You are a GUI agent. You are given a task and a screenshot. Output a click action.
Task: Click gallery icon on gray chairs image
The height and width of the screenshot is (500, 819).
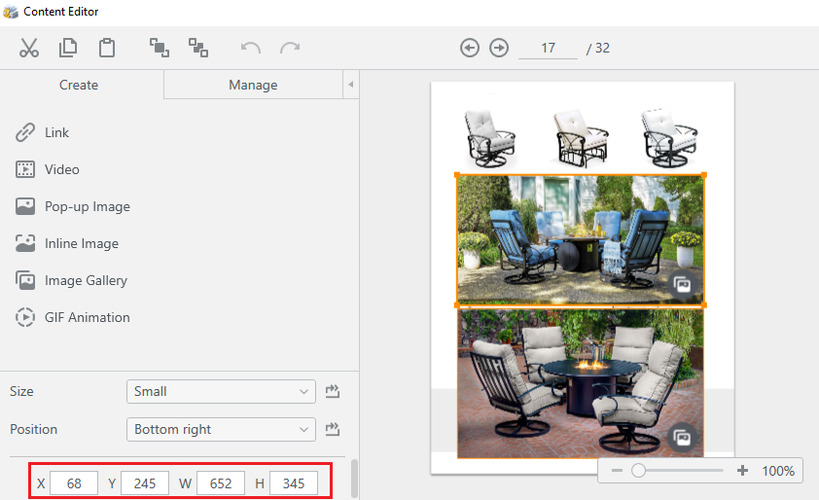coord(682,438)
